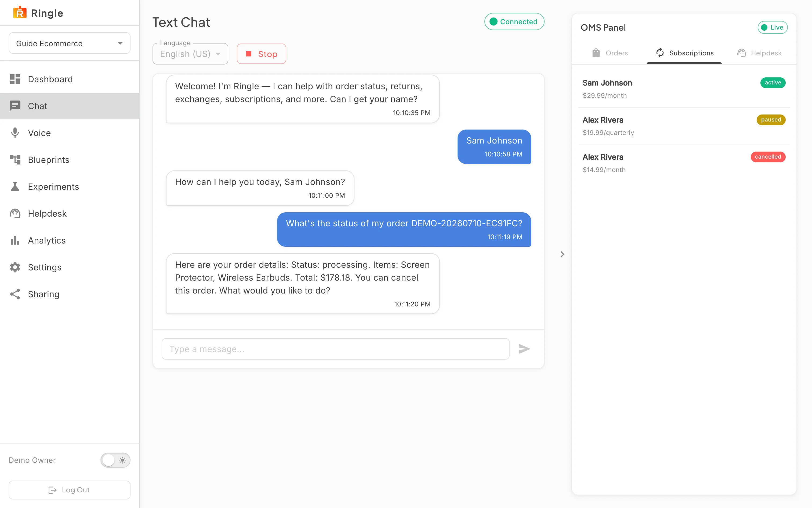
Task: Click the Experiments flask icon
Action: click(15, 187)
